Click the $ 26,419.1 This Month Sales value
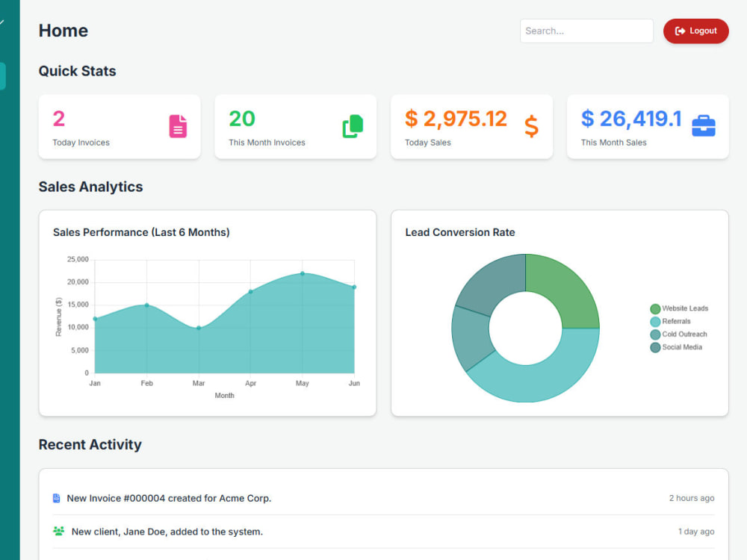747x560 pixels. [x=631, y=119]
